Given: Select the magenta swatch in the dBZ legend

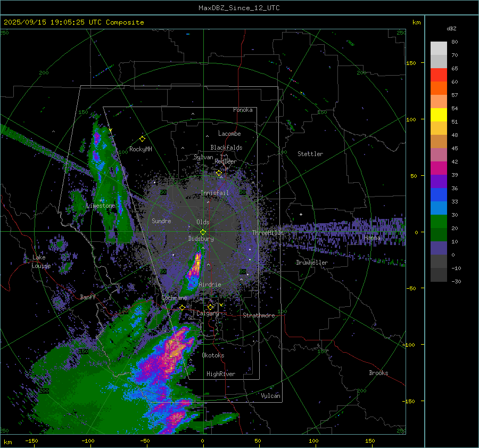Looking at the screenshot, I should click(439, 168).
